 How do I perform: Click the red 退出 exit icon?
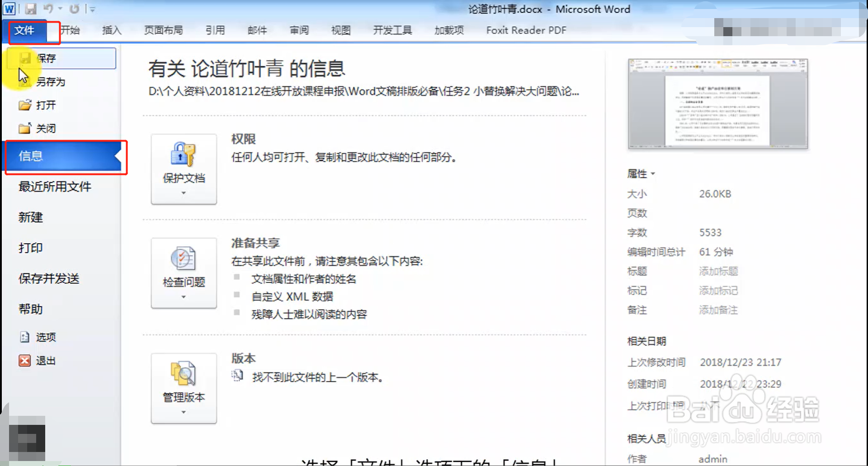click(24, 361)
